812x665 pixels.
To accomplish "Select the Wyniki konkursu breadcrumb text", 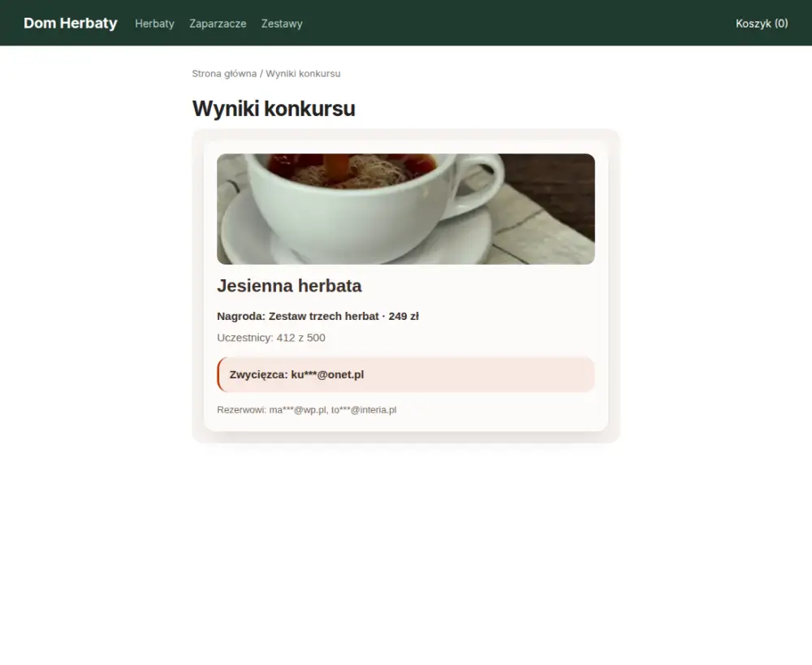I will point(303,74).
